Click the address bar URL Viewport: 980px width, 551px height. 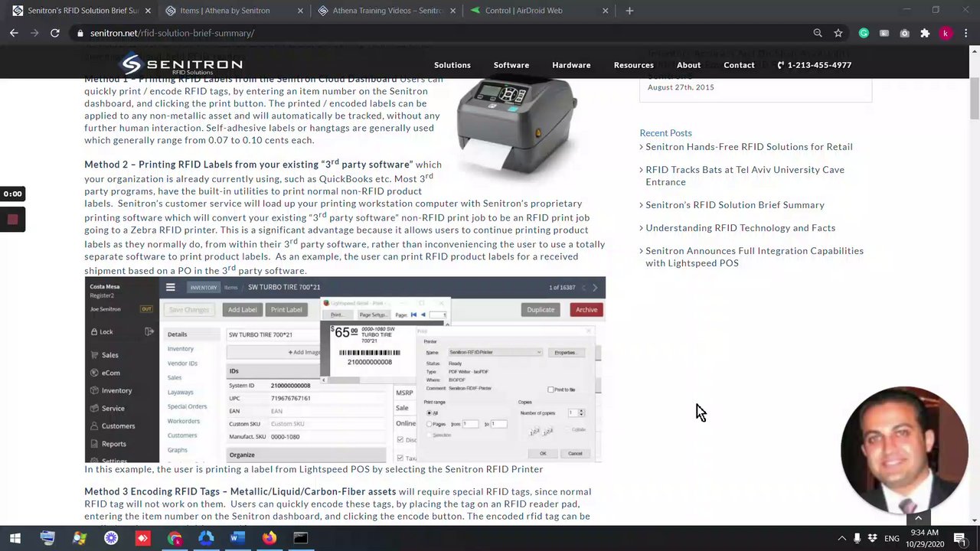tap(172, 33)
